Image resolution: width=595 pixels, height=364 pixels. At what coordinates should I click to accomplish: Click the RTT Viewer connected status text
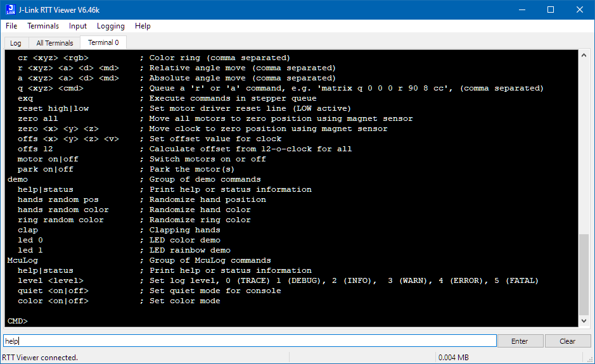point(40,358)
